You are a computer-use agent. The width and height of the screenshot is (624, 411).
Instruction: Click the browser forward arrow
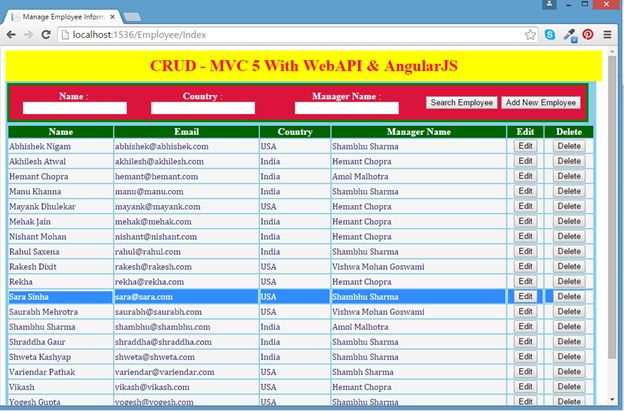pyautogui.click(x=29, y=35)
